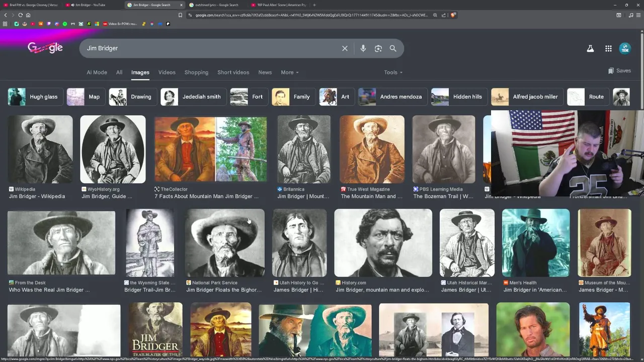
Task: Filter by 'Fort' suggestion chip
Action: 248,97
